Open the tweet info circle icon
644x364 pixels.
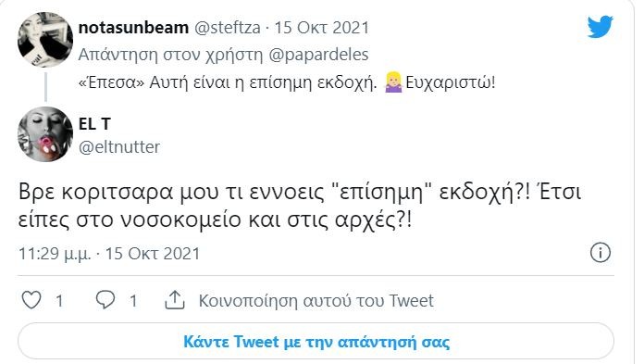[x=601, y=253]
